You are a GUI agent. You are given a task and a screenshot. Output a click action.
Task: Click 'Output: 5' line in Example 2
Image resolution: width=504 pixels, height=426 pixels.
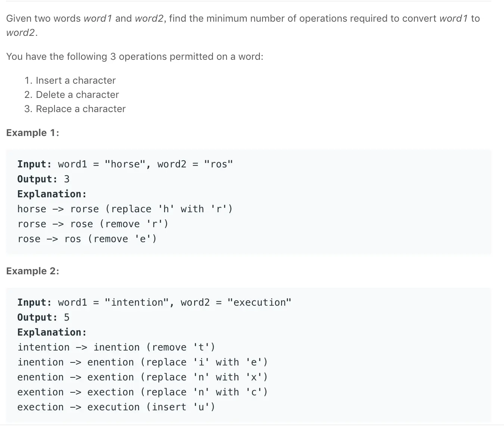pos(43,317)
